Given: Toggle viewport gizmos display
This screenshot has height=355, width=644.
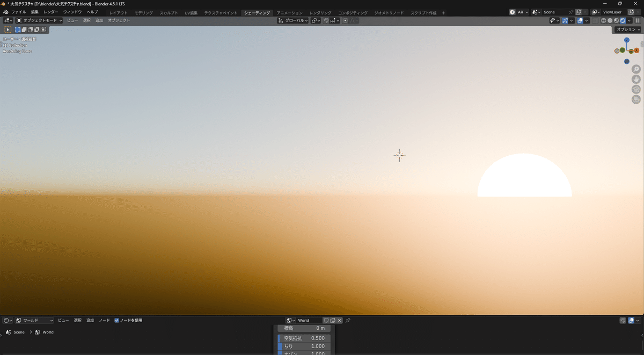Looking at the screenshot, I should pos(565,20).
